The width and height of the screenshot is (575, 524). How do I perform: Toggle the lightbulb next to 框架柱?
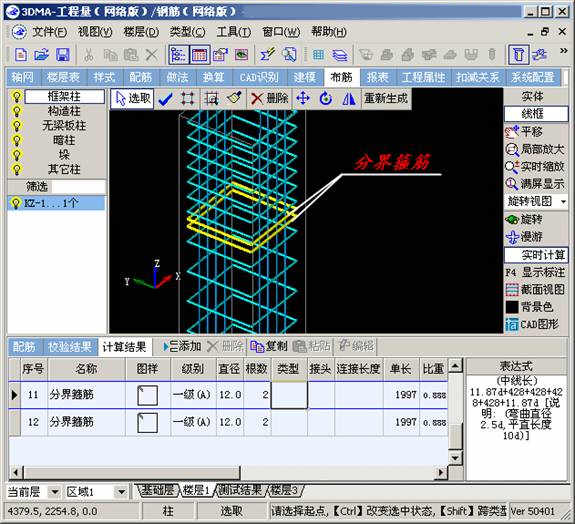[16, 97]
